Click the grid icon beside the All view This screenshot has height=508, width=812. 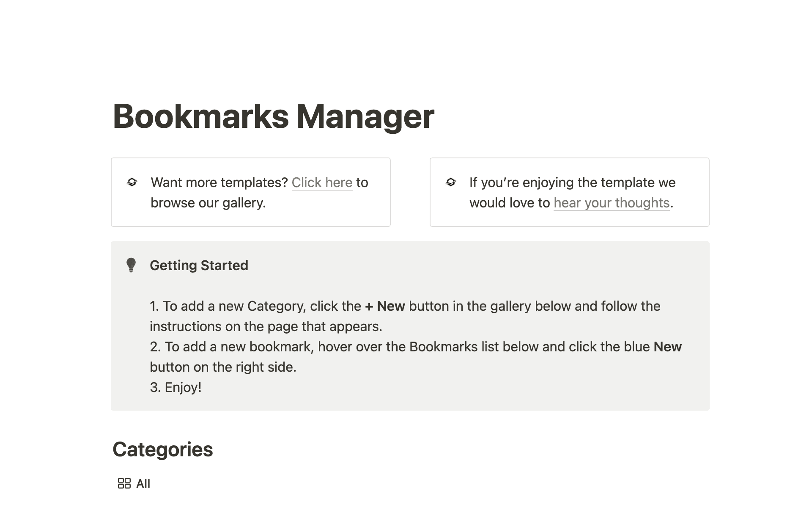[x=124, y=483]
